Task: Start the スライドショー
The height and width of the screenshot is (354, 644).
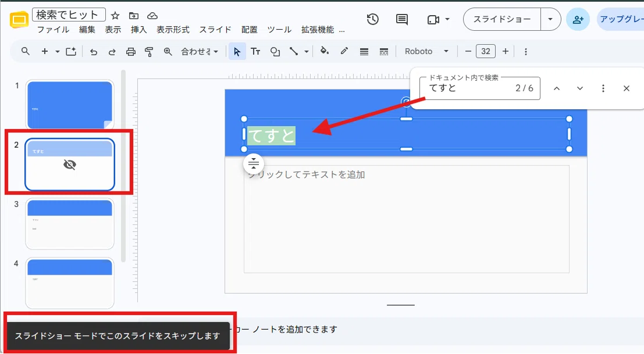Action: (x=502, y=19)
